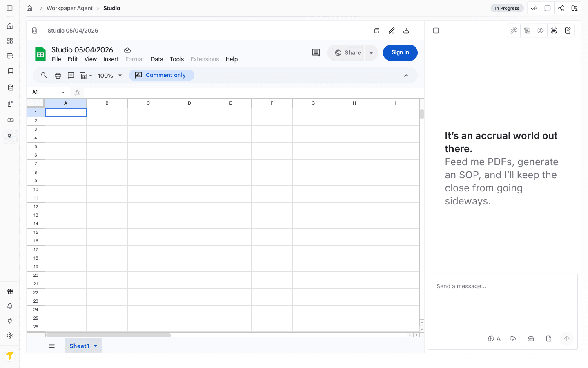588x368 pixels.
Task: Open the copy files icon in sidebar
Action: pyautogui.click(x=10, y=104)
